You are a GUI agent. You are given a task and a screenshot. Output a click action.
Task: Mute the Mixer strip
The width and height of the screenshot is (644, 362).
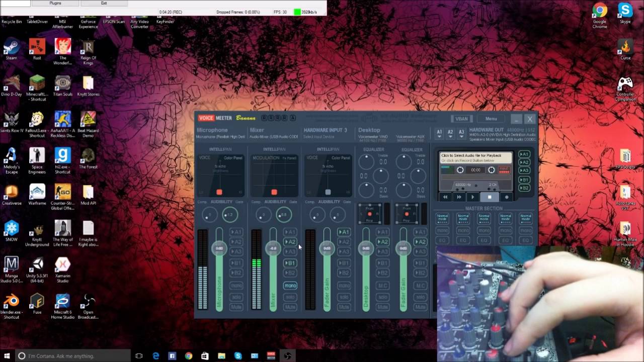tap(290, 307)
